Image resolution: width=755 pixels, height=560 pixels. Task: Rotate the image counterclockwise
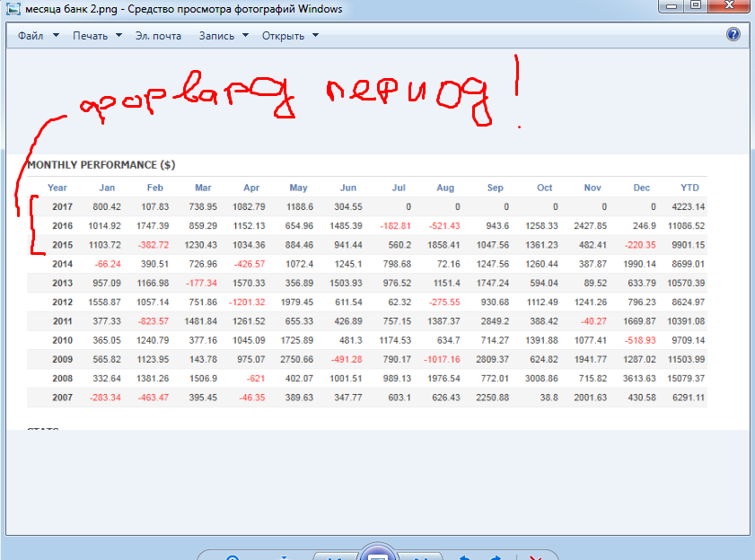465,557
